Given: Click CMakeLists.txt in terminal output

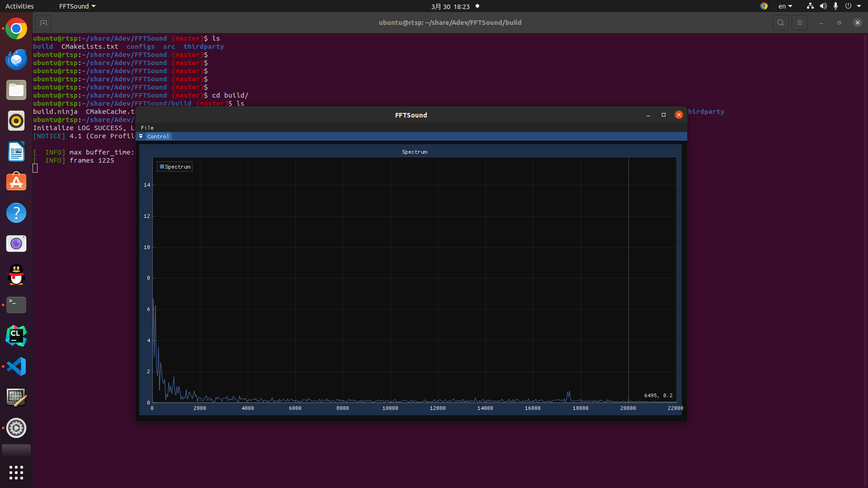Looking at the screenshot, I should (x=90, y=47).
